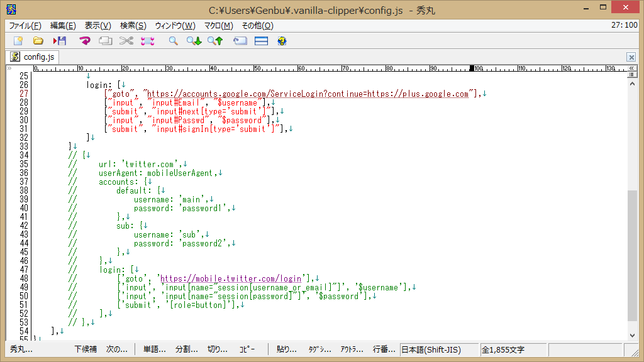
Task: Click the Undo curved arrow icon
Action: coord(85,41)
